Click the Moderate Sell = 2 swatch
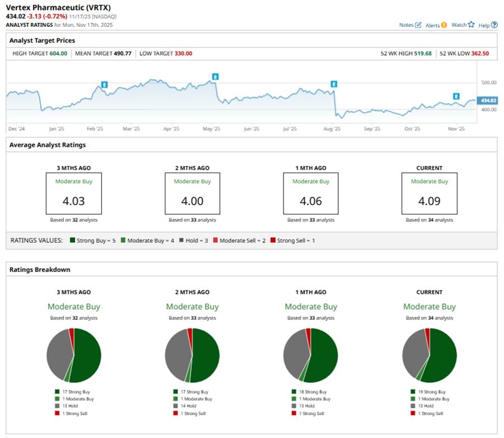This screenshot has width=504, height=438. 215,240
